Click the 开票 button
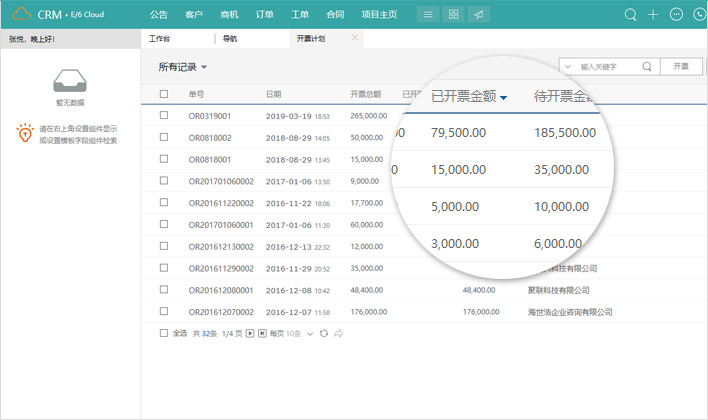 point(680,67)
